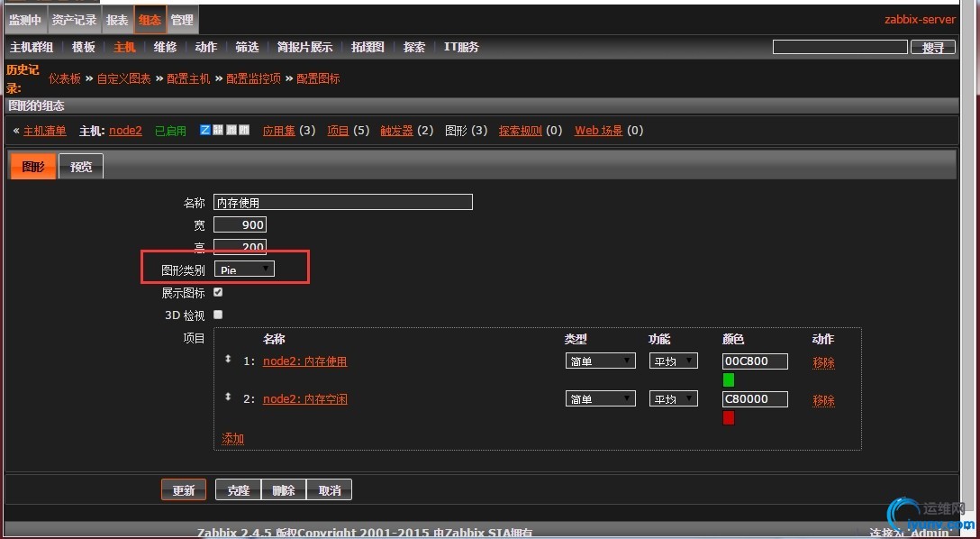980x539 pixels.
Task: Open the 管理 top menu
Action: (183, 20)
